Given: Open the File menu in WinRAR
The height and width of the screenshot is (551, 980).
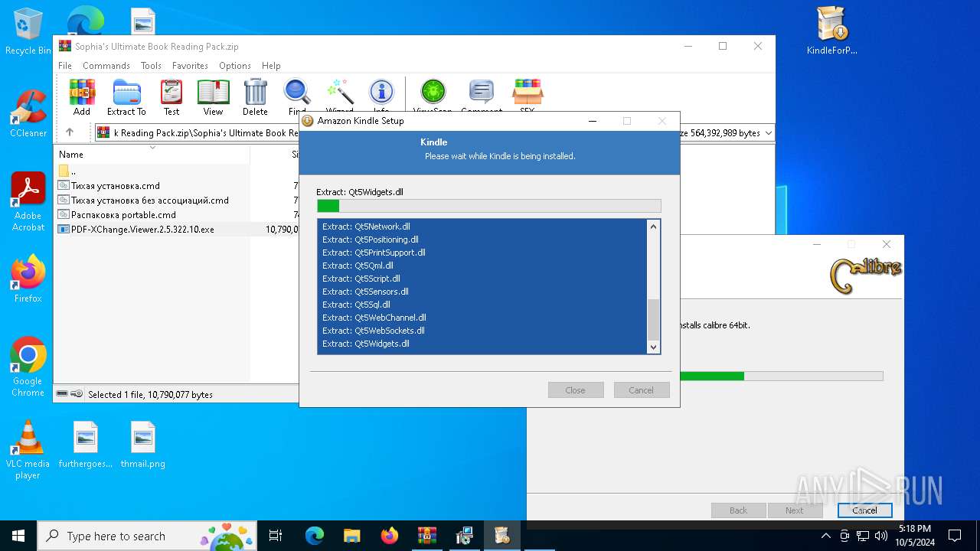Looking at the screenshot, I should coord(65,66).
